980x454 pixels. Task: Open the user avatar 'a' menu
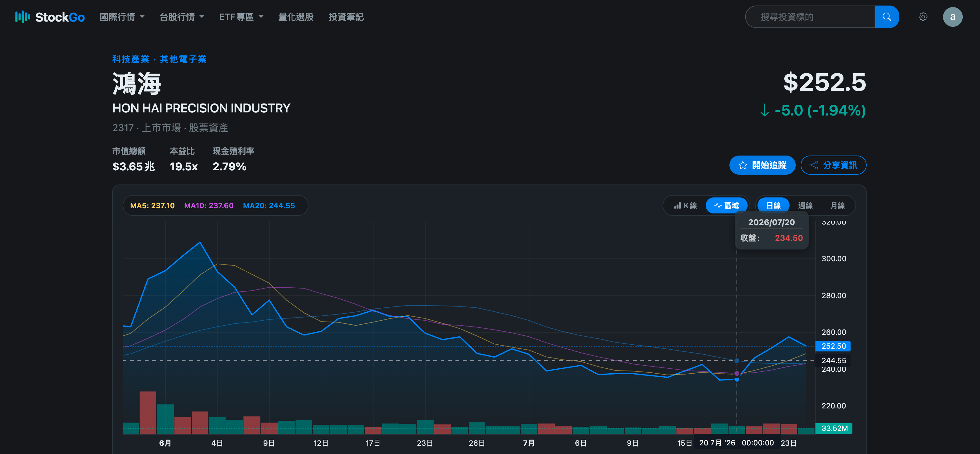click(x=952, y=17)
